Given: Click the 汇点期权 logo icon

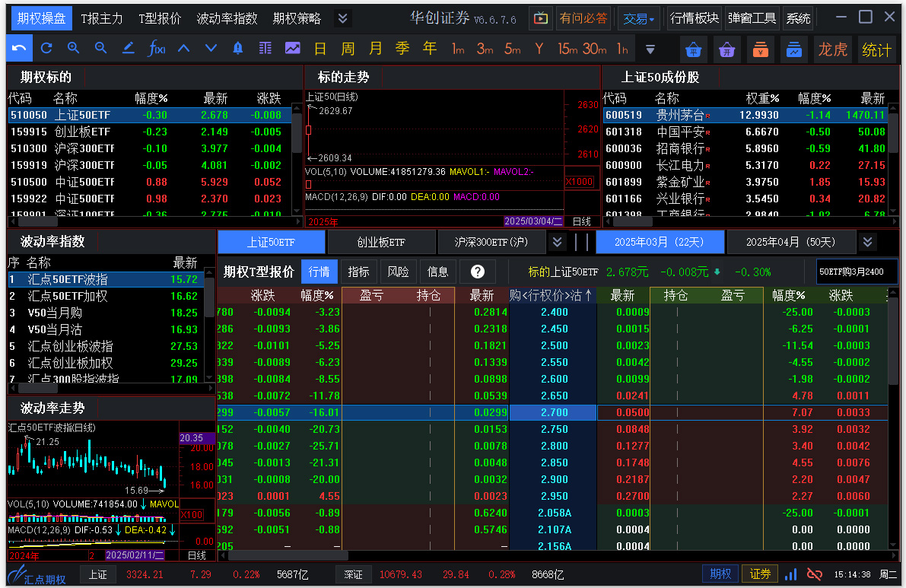Looking at the screenshot, I should coord(37,575).
